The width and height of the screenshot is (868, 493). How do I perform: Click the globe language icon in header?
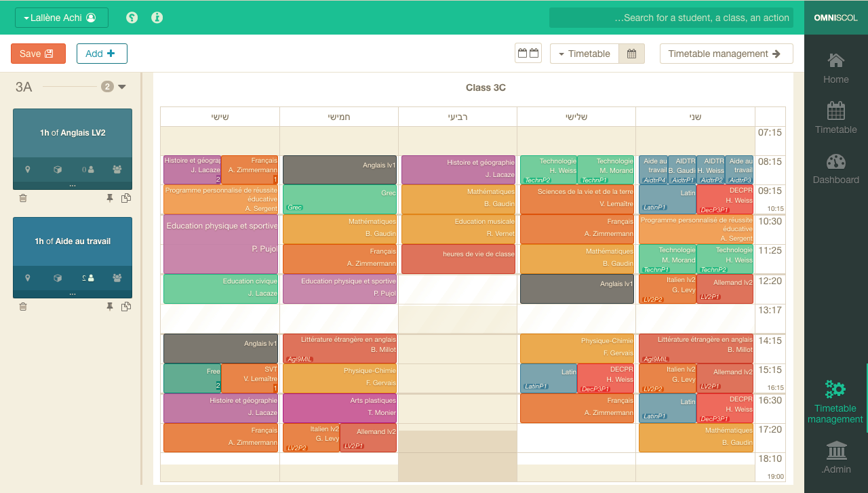pyautogui.click(x=132, y=18)
